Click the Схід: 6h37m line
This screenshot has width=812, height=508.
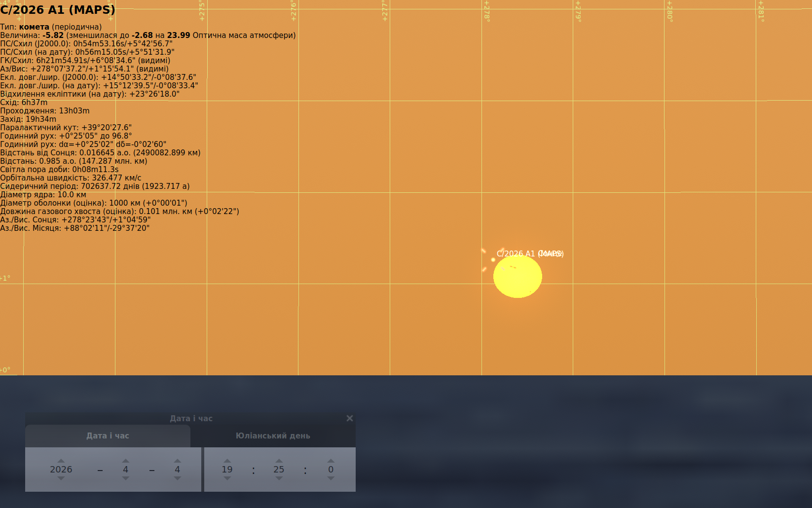[x=24, y=103]
